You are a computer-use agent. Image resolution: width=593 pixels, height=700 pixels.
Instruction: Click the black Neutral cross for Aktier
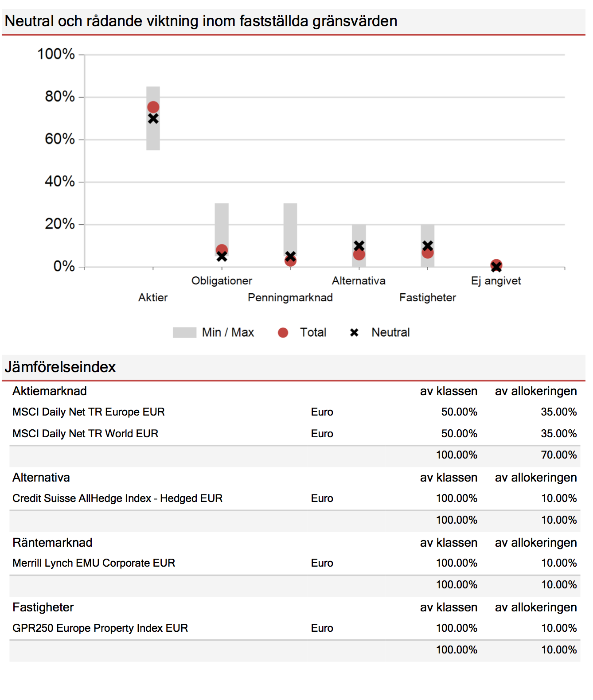153,119
